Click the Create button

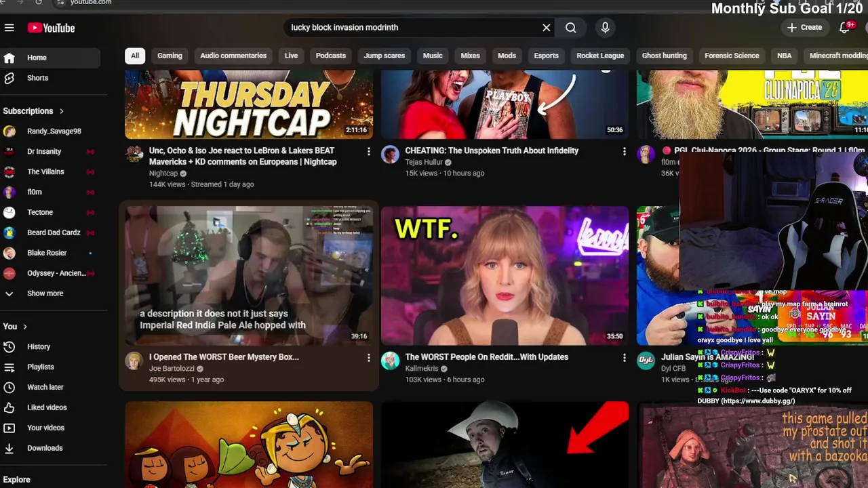coord(804,28)
